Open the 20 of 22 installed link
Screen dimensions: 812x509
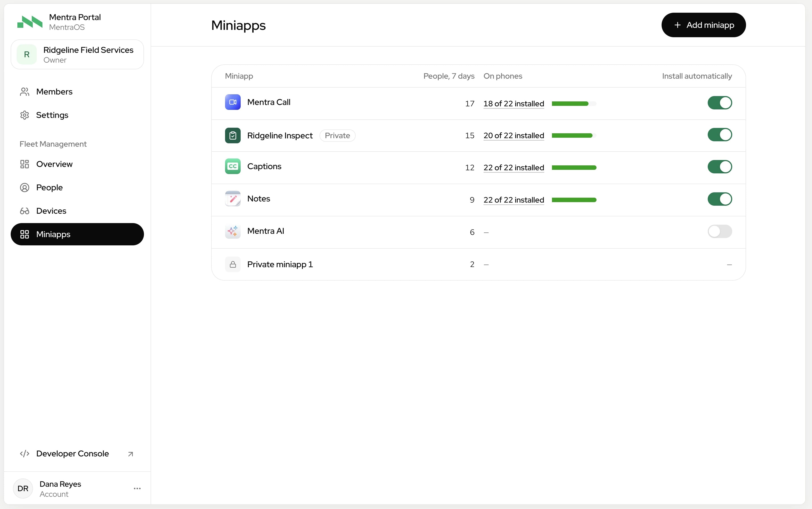coord(513,136)
